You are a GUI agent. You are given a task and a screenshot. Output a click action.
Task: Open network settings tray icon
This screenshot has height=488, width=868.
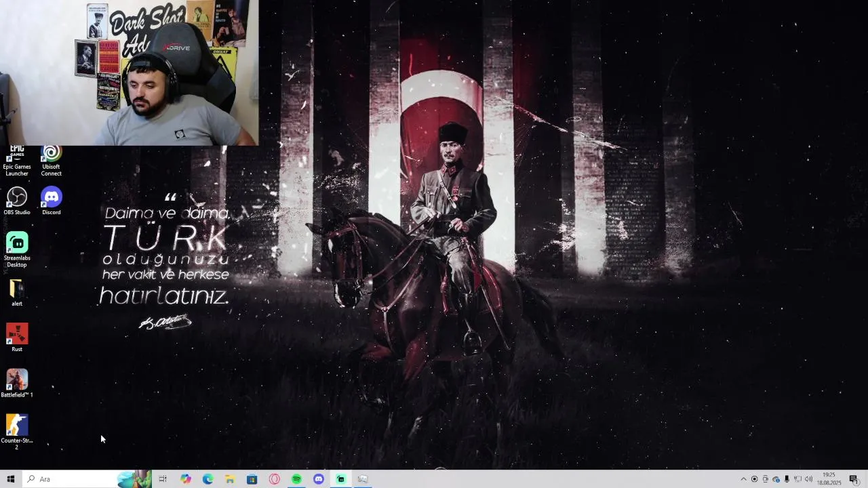point(797,479)
